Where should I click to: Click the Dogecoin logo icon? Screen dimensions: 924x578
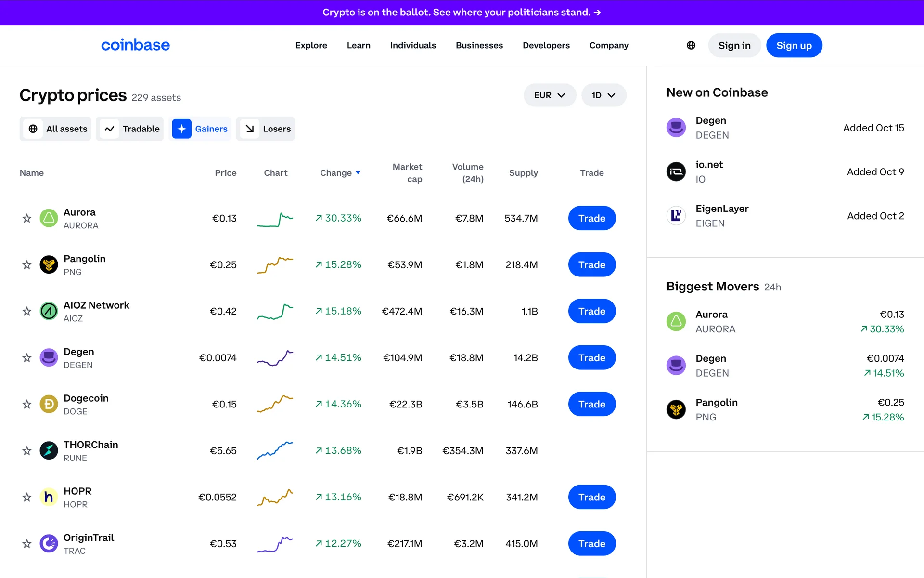[x=49, y=404]
